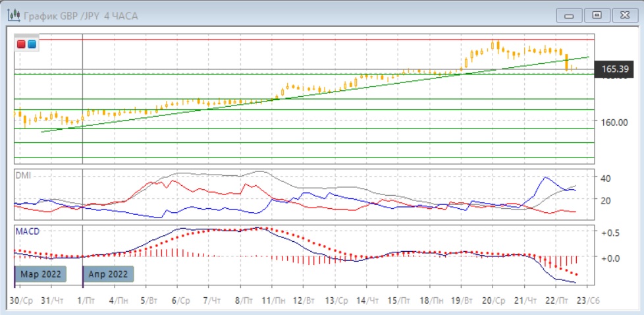
Task: Click the blue square icon on chart
Action: pyautogui.click(x=31, y=44)
